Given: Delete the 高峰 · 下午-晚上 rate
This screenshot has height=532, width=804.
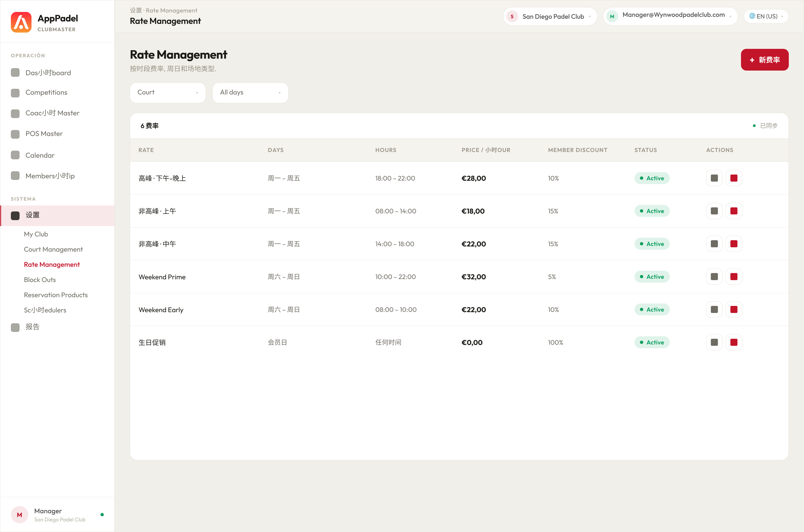Looking at the screenshot, I should pyautogui.click(x=734, y=178).
